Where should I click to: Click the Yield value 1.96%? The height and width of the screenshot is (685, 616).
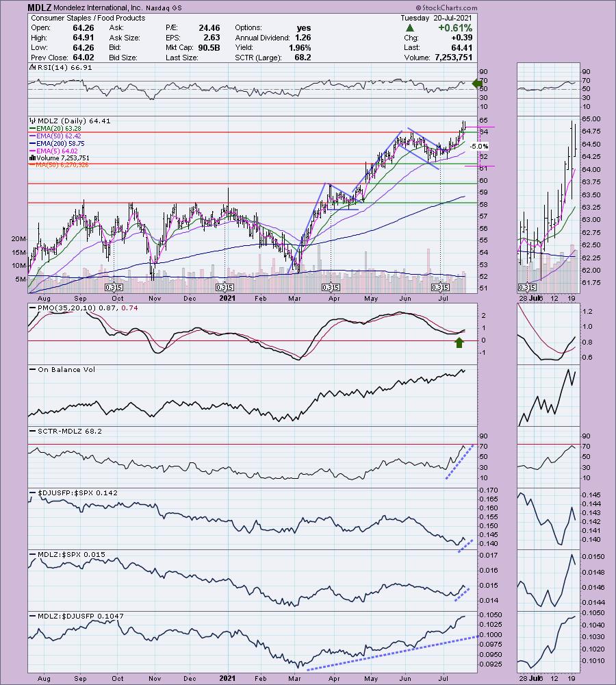tap(300, 47)
